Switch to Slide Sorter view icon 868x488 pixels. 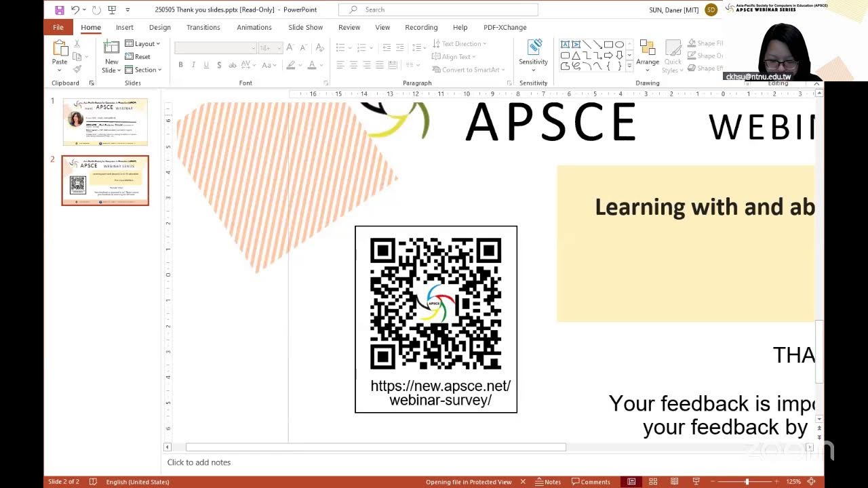click(x=653, y=482)
